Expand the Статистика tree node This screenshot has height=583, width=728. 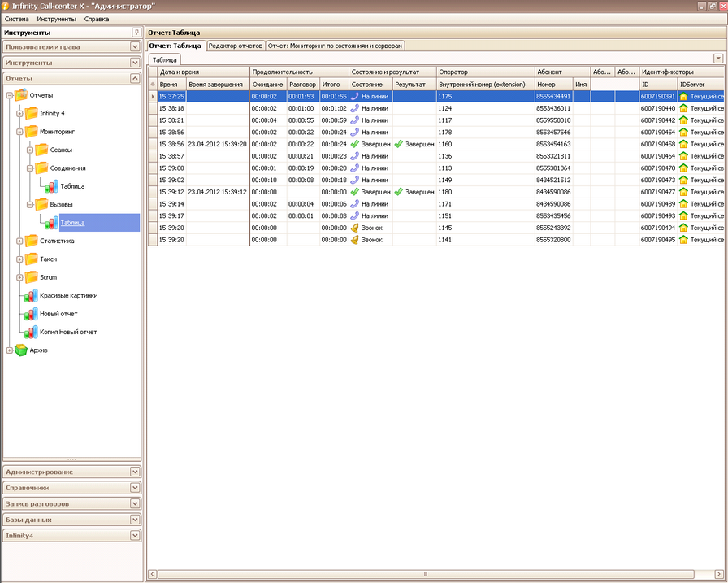[x=19, y=241]
